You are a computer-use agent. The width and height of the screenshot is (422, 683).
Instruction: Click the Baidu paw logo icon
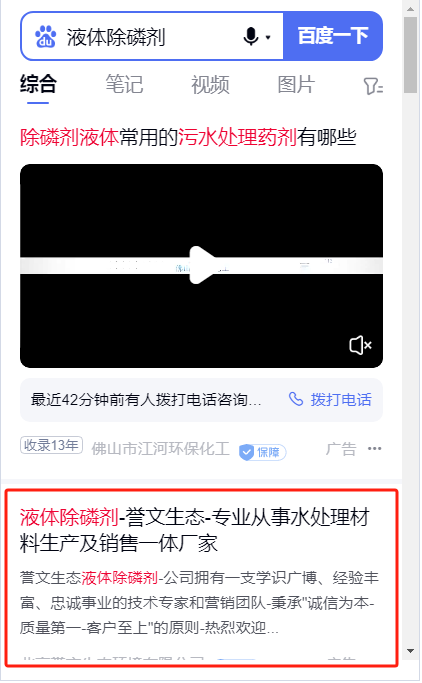(46, 37)
